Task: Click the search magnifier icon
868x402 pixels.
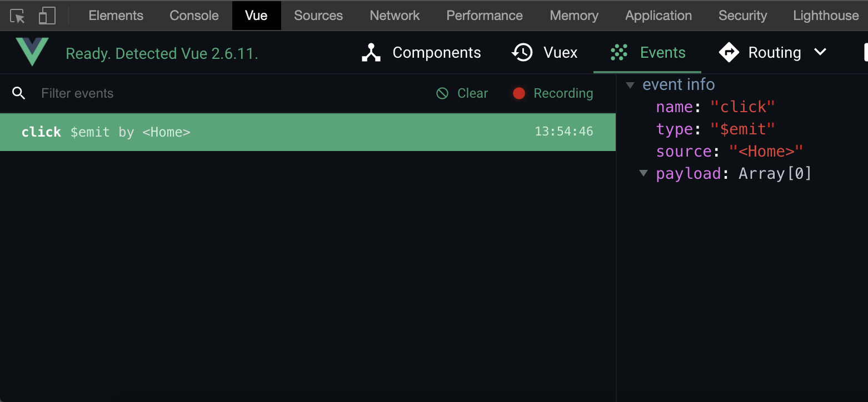Action: coord(19,93)
